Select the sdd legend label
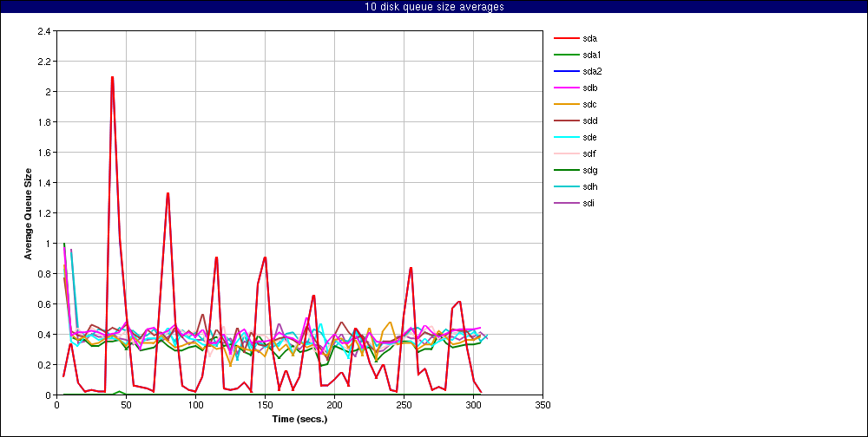Screen dimensions: 868x437 coord(590,121)
